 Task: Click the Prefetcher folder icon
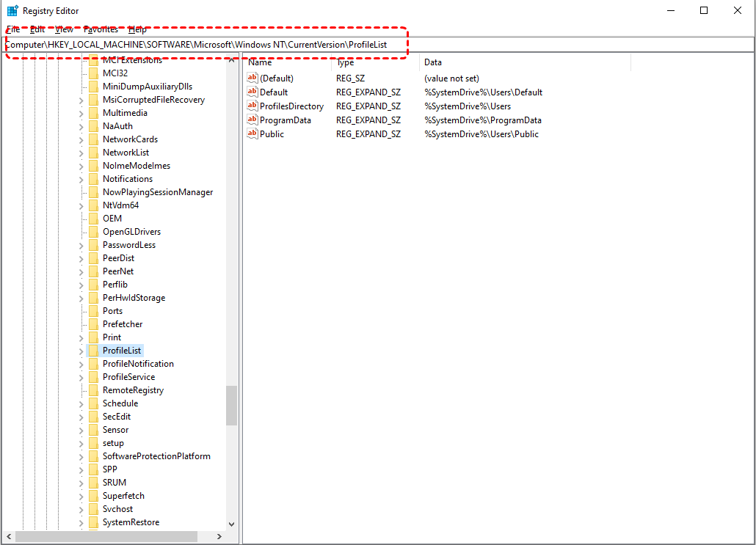click(93, 324)
